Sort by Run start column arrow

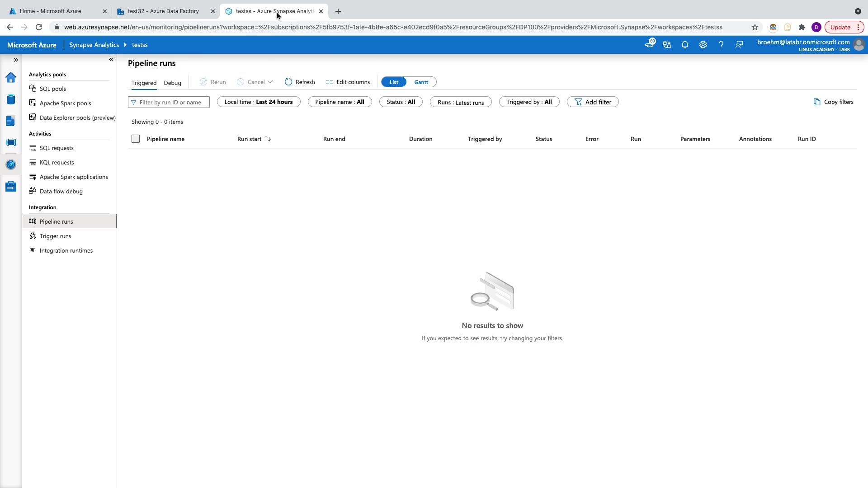point(268,139)
